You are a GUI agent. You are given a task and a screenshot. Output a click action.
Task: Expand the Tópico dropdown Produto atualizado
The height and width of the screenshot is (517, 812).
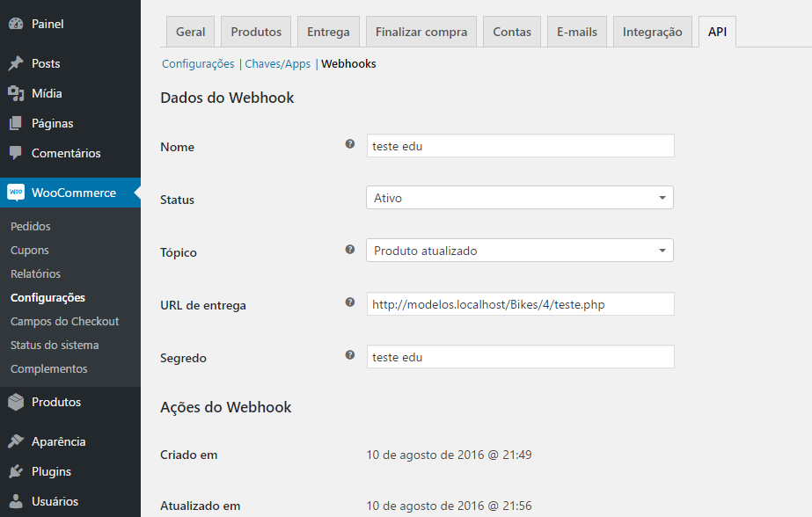click(519, 250)
